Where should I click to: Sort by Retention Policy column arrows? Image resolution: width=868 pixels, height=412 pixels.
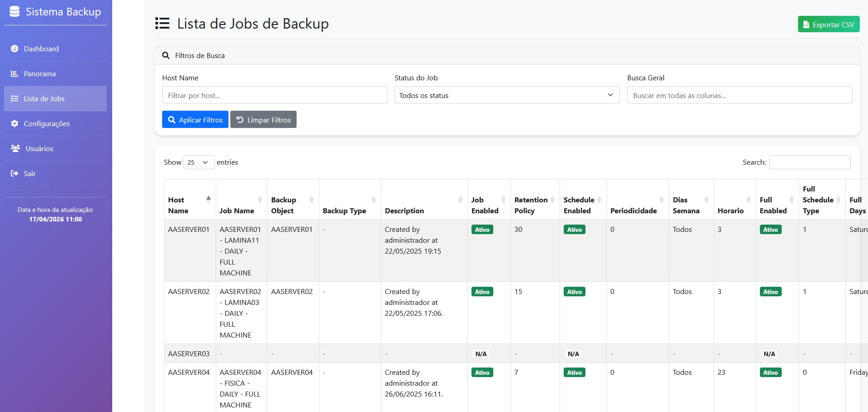(553, 200)
